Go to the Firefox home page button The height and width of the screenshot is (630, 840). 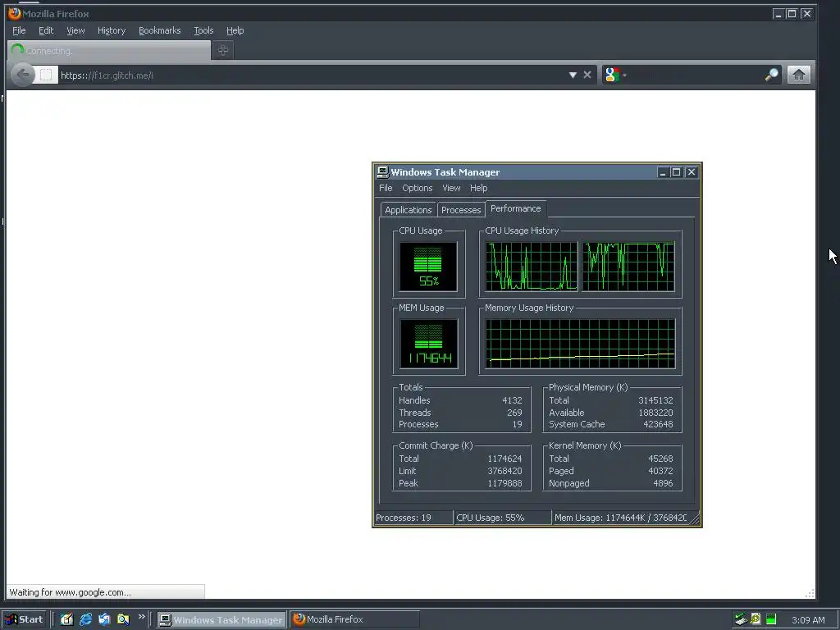pos(798,75)
